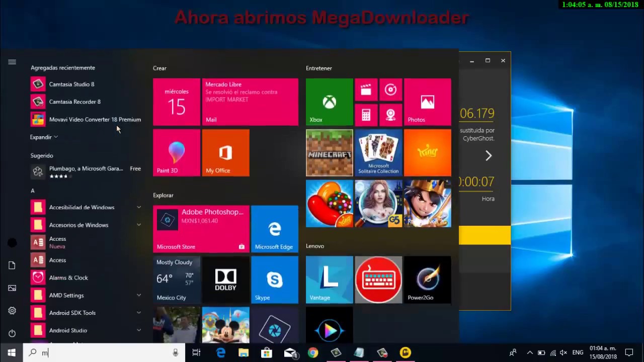Open Microsoft Store on taskbar

[267, 353]
